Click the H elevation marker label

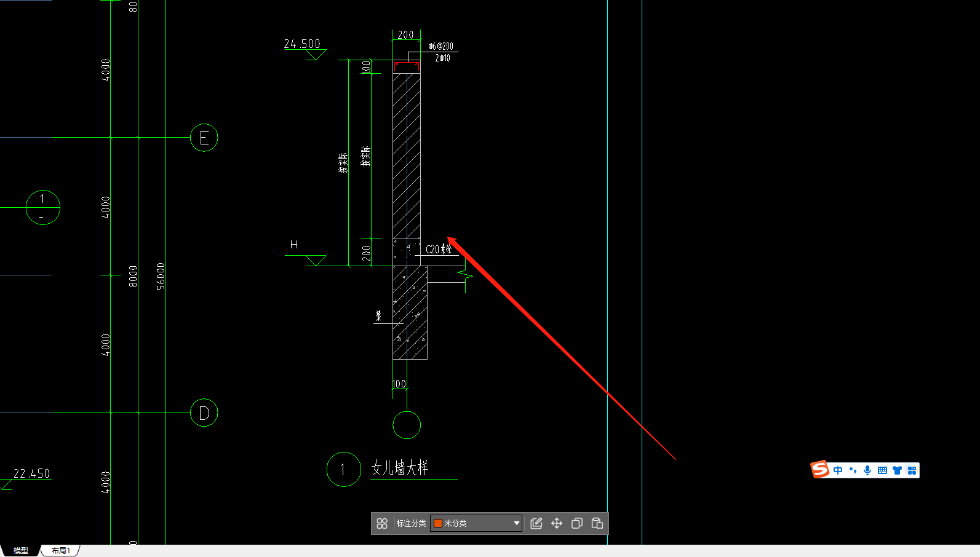(294, 245)
